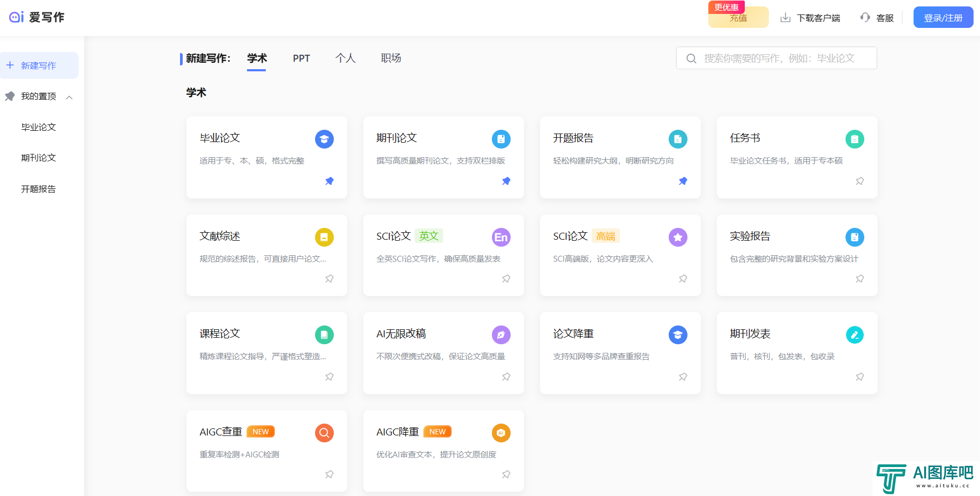Click the 实验报告 blue document icon
Viewport: 980px width, 496px height.
point(855,237)
